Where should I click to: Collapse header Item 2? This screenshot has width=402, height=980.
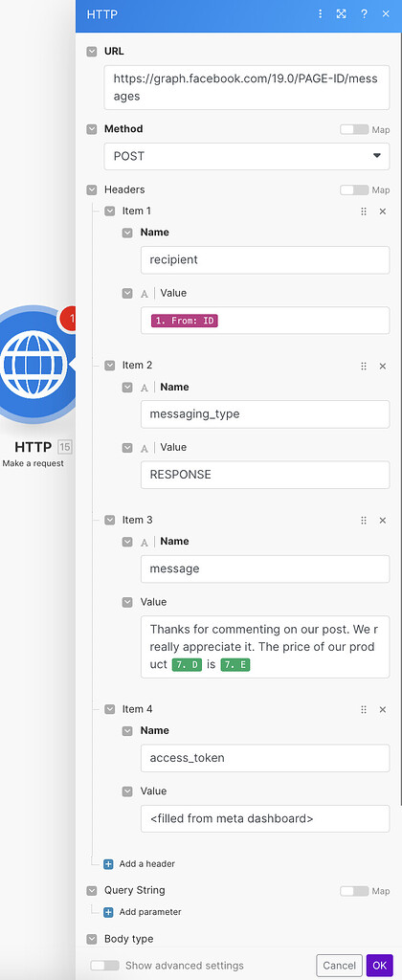coord(110,366)
